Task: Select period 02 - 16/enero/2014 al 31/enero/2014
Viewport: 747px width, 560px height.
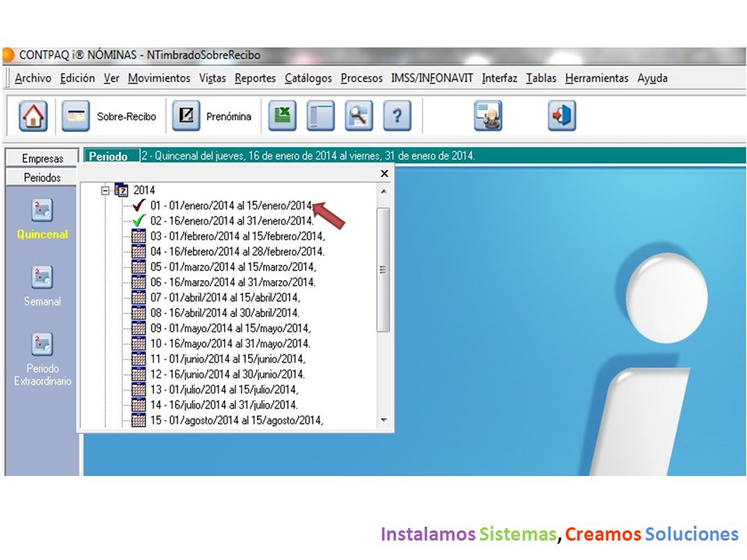Action: [232, 220]
